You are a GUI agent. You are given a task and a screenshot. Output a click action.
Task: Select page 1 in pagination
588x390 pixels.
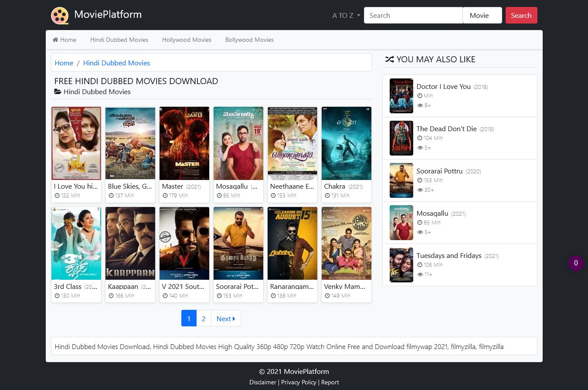[189, 319]
